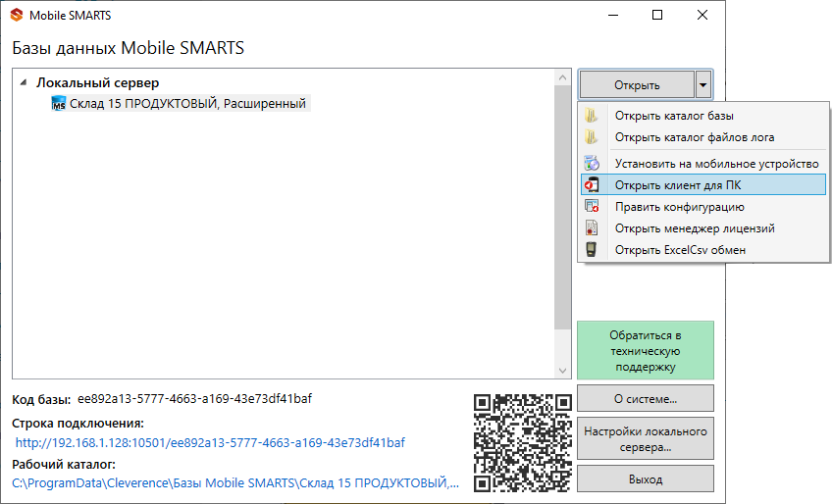Image resolution: width=832 pixels, height=504 pixels.
Task: Collapse the Локальный сервер tree node
Action: point(24,82)
